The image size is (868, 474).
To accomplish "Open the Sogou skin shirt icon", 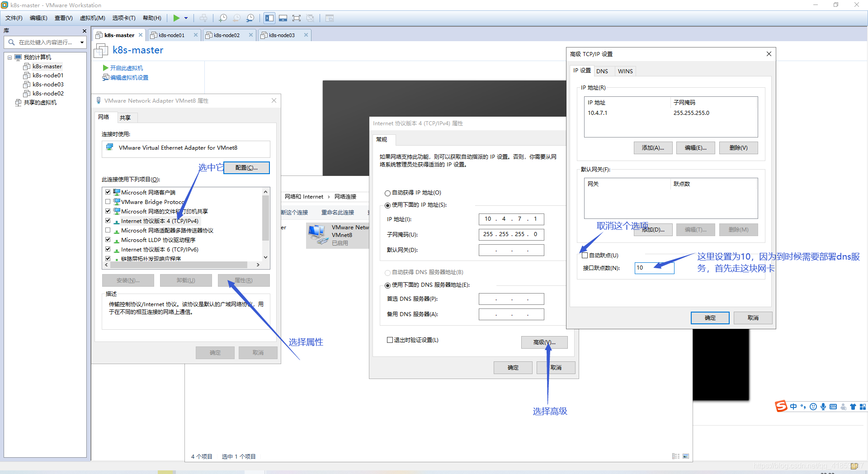I will click(853, 407).
